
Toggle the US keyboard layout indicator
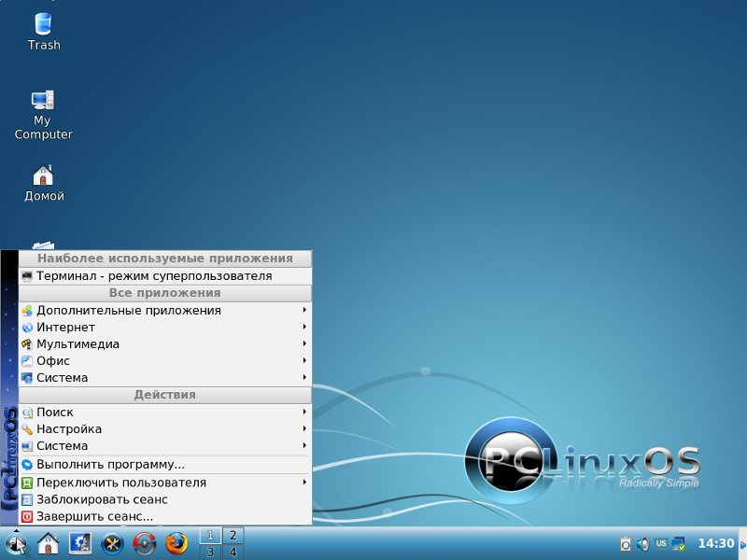point(661,543)
